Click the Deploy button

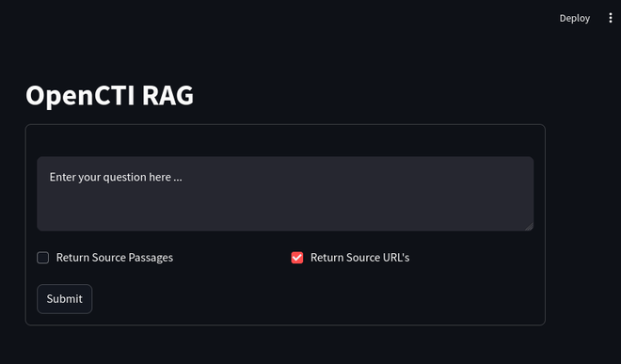click(x=574, y=18)
